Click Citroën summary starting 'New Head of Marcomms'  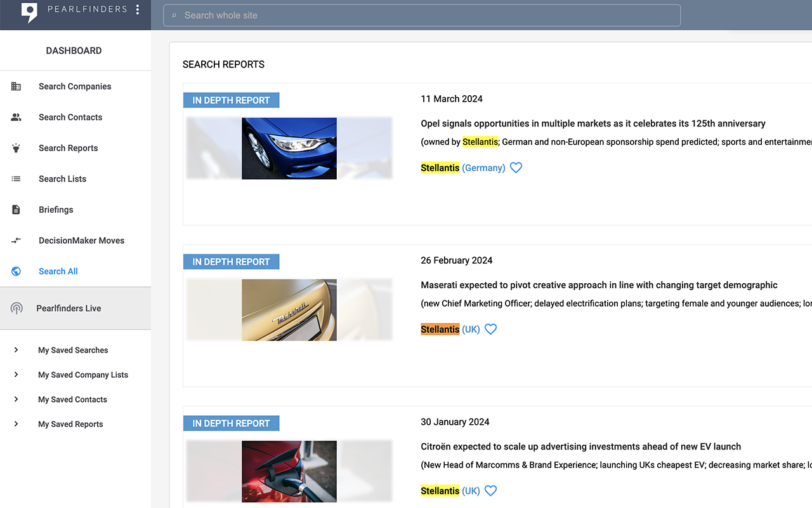[616, 465]
